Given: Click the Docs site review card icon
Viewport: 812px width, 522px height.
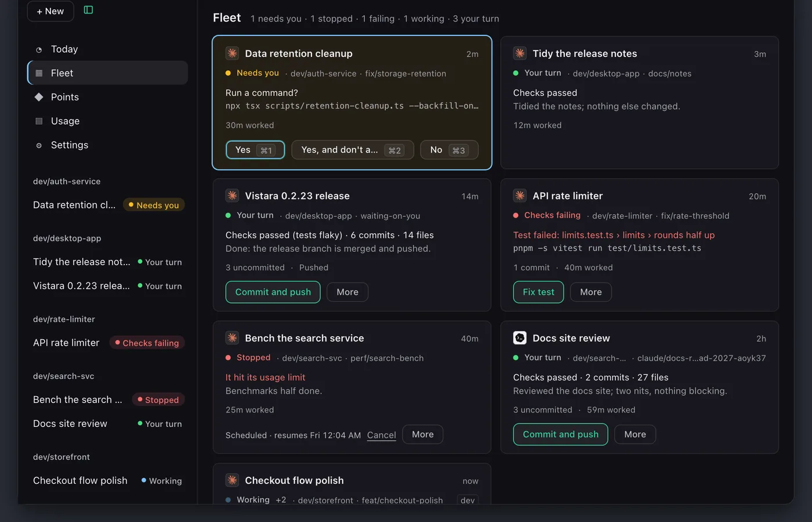Looking at the screenshot, I should pos(520,338).
